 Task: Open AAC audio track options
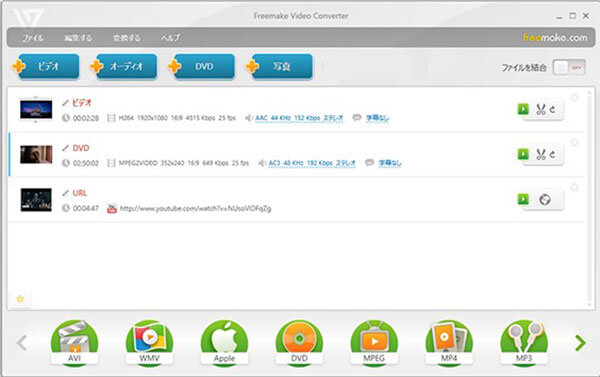tap(299, 118)
